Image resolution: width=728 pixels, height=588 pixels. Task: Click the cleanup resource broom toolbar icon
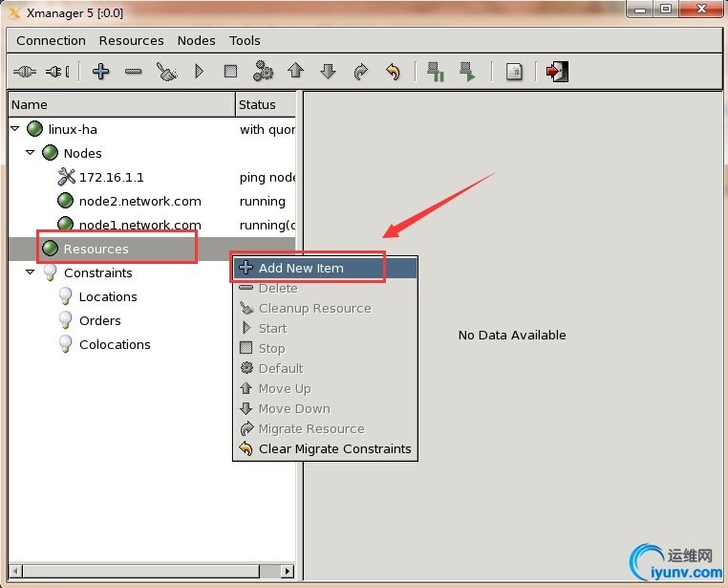click(x=166, y=72)
